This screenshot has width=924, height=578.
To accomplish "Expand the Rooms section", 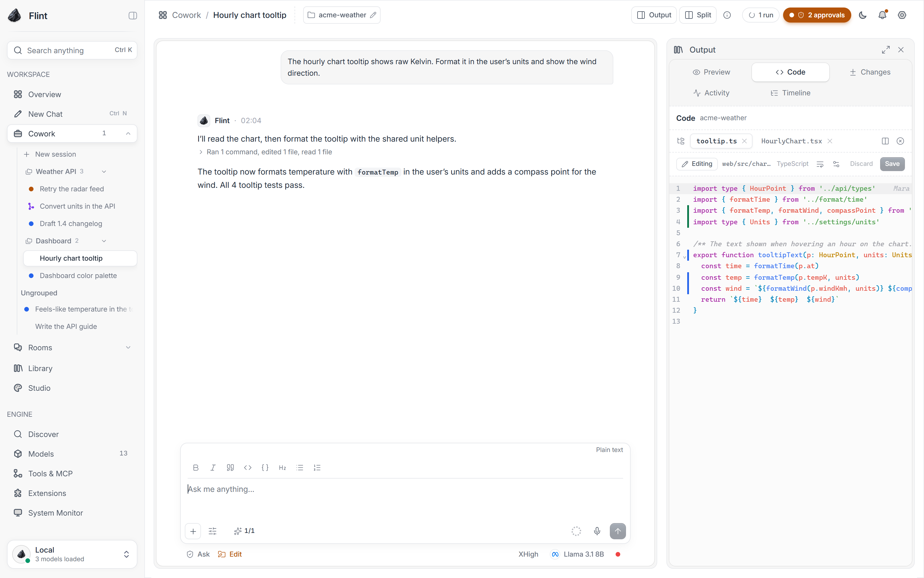I will click(128, 347).
